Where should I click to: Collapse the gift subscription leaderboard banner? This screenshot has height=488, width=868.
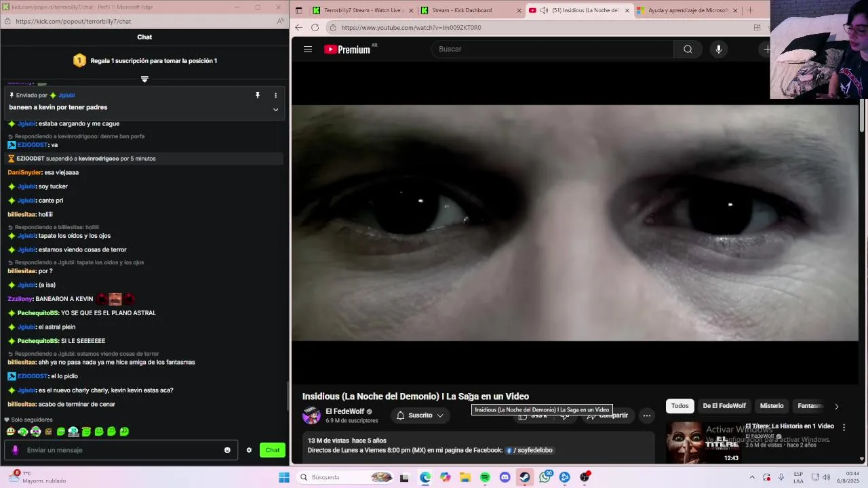tap(144, 79)
